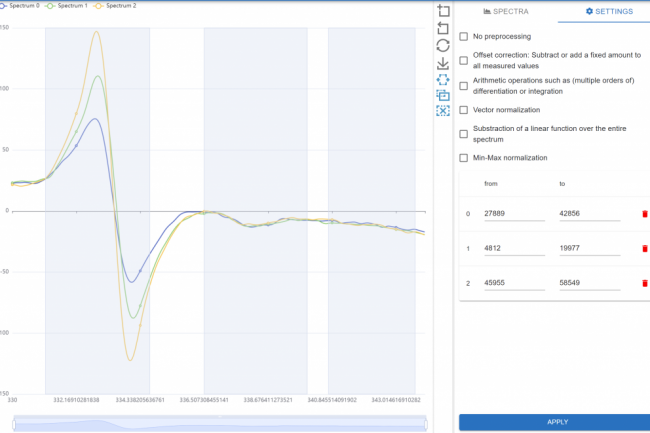650x433 pixels.
Task: Select the dashed box selection icon
Action: (x=444, y=79)
